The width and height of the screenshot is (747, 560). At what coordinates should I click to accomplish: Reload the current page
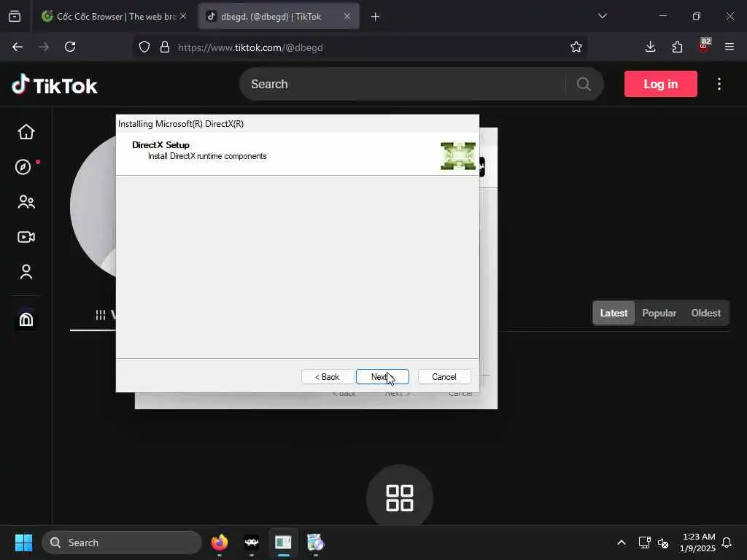[x=70, y=47]
